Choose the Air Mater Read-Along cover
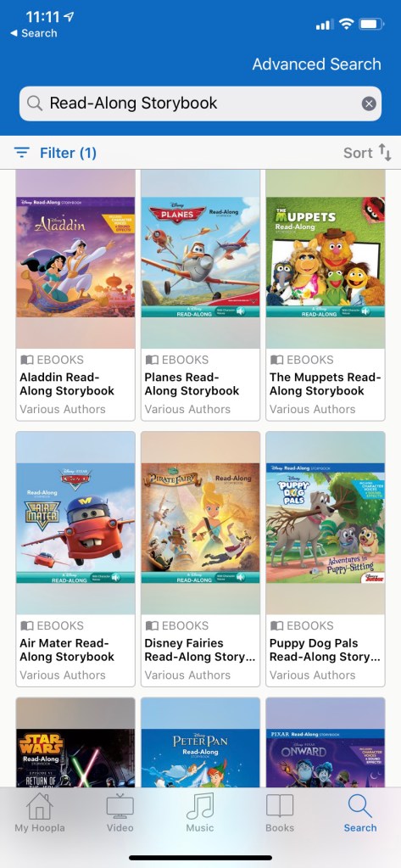This screenshot has height=868, width=401. tap(75, 524)
